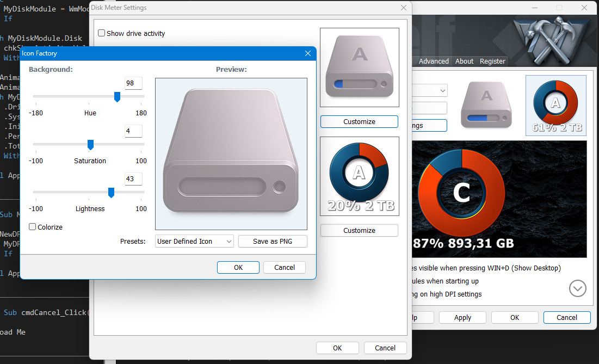Viewport: 599px width, 364px height.
Task: Click the gray drive icon in Disk Meter Settings
Action: click(359, 67)
